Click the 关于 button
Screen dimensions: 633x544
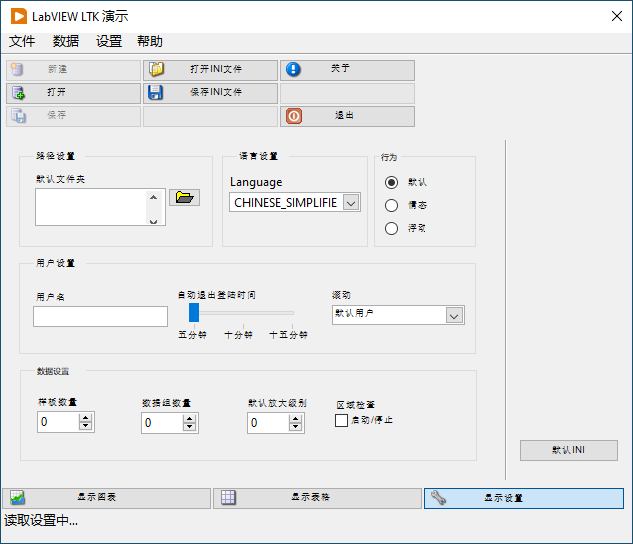pos(348,70)
